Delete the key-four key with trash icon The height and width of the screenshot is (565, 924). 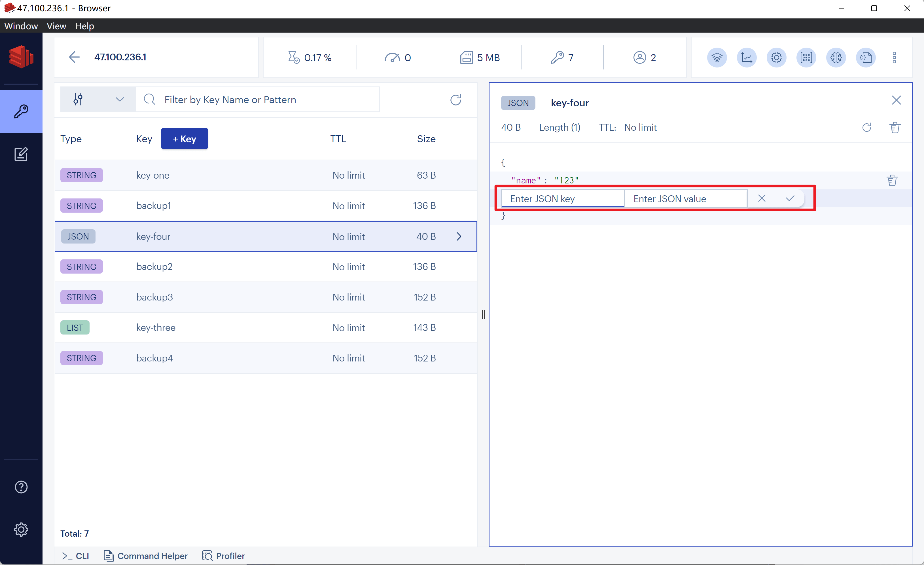tap(895, 128)
